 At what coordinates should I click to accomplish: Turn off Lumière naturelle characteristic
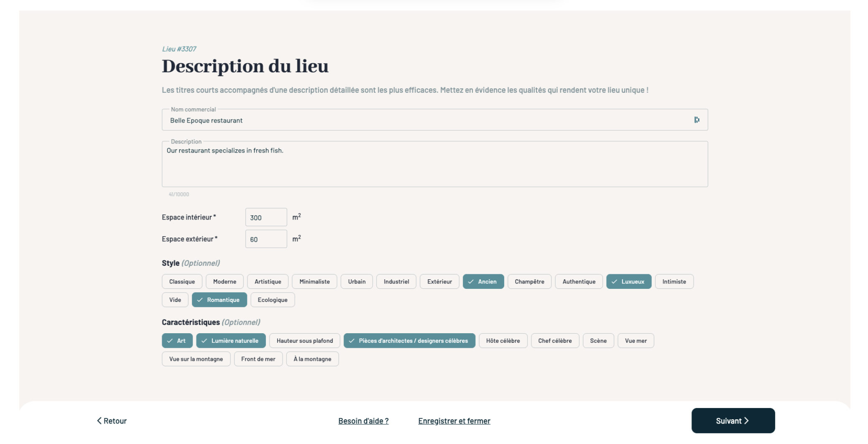coord(230,341)
